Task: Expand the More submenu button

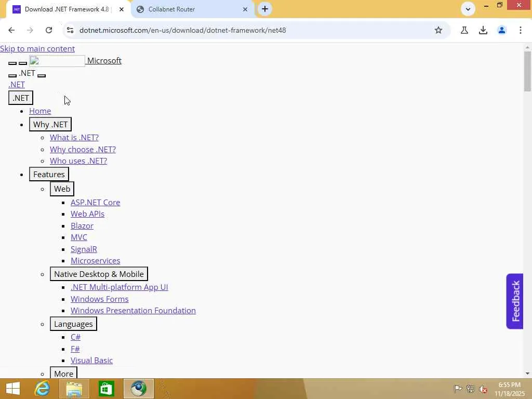Action: pos(63,373)
